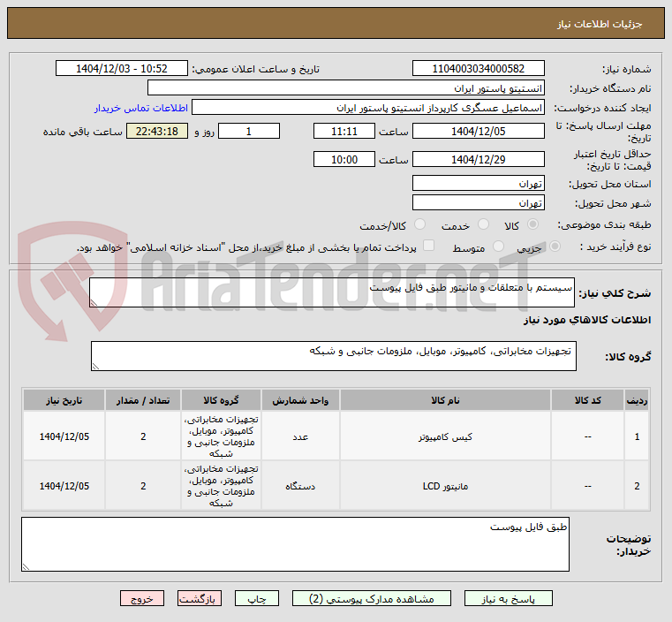Click the دستگاه unit cell

click(x=300, y=486)
